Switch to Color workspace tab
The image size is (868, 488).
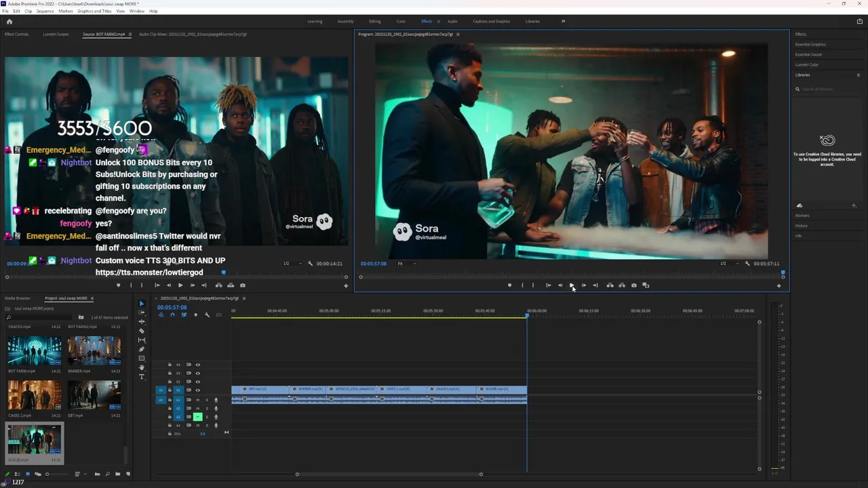tap(401, 22)
